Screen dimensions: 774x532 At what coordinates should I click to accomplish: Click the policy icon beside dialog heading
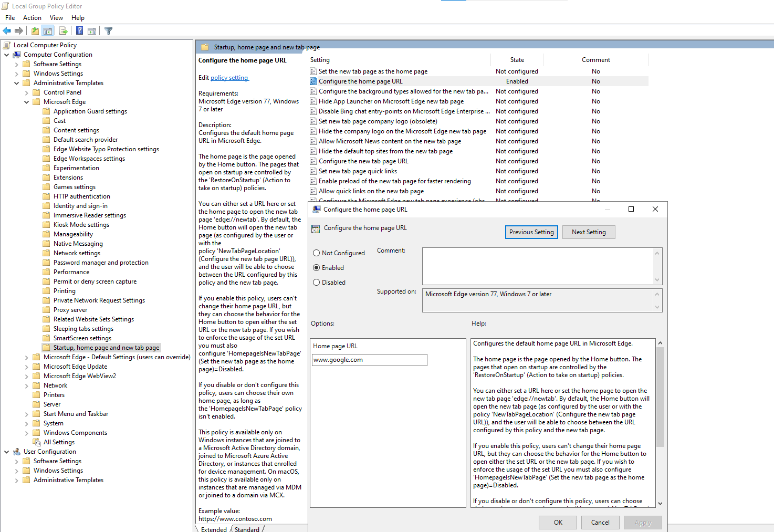[316, 228]
